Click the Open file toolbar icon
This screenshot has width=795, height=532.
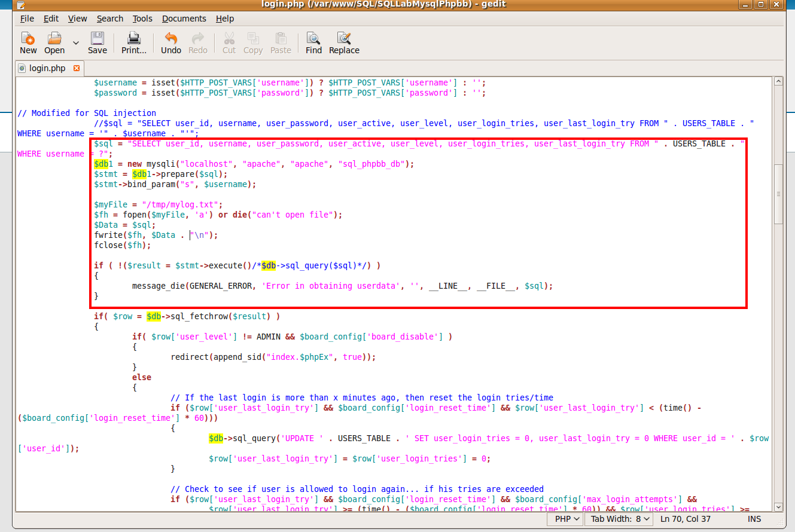[54, 42]
